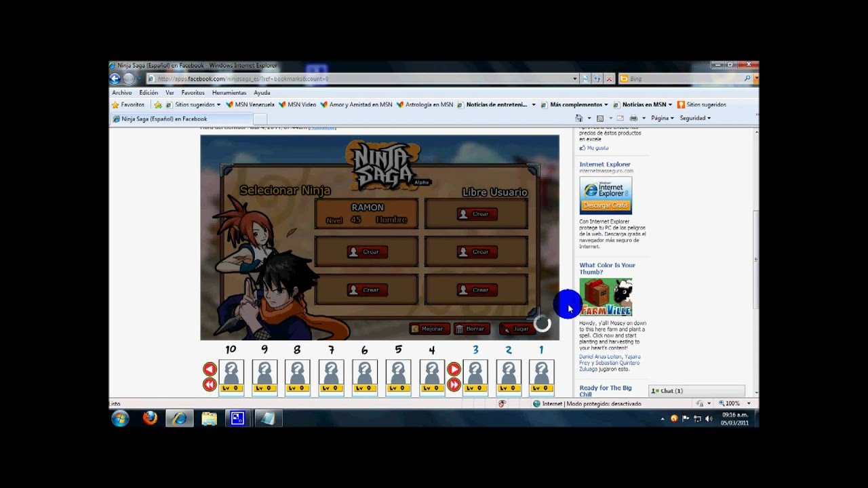868x488 pixels.
Task: Click the red single right arrow in friend list
Action: point(454,369)
